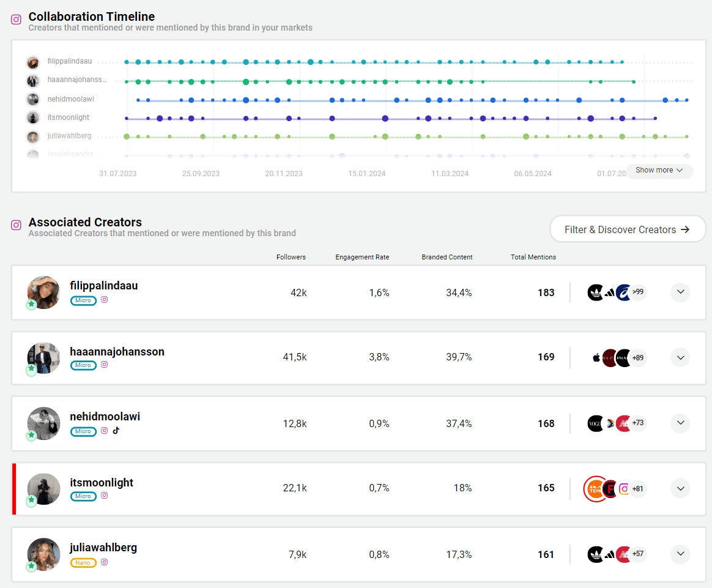The height and width of the screenshot is (588, 712).
Task: Open the itsmoonlight creator name link
Action: click(x=102, y=483)
